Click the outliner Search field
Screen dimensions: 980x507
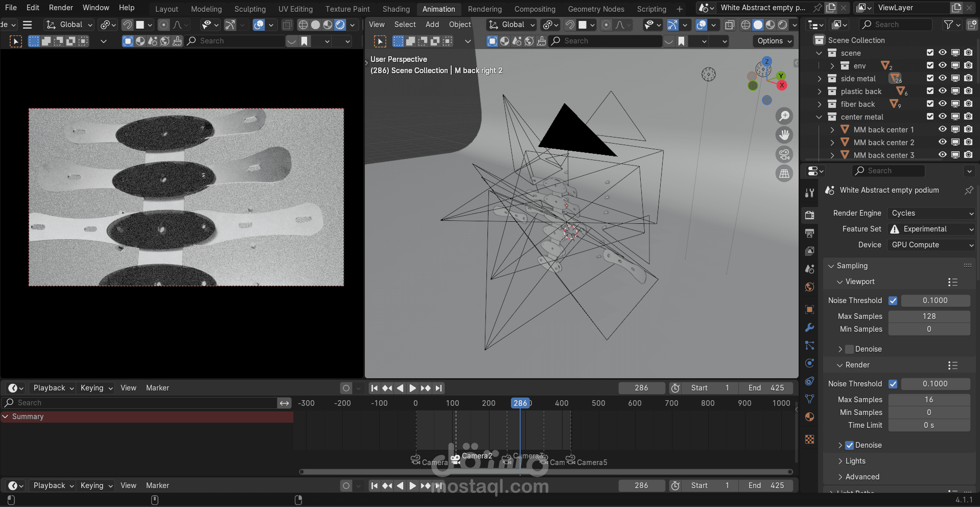click(895, 25)
